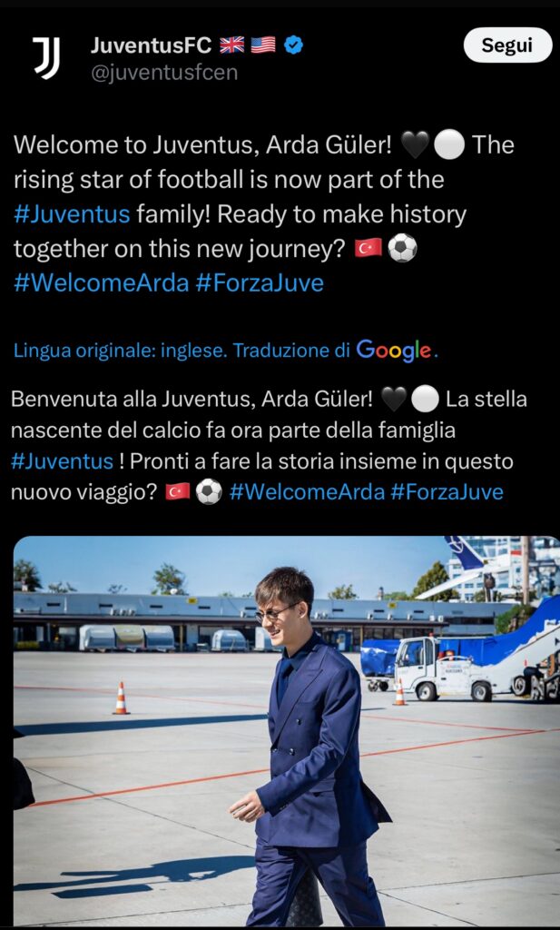Click the white circle emoji in translated text
The height and width of the screenshot is (930, 560).
coord(425,401)
